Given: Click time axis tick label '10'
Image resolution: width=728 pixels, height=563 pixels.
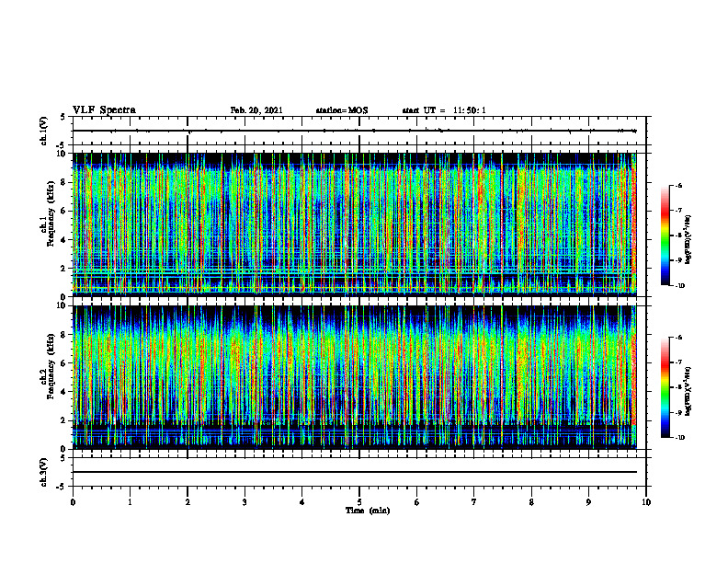Looking at the screenshot, I should (646, 502).
